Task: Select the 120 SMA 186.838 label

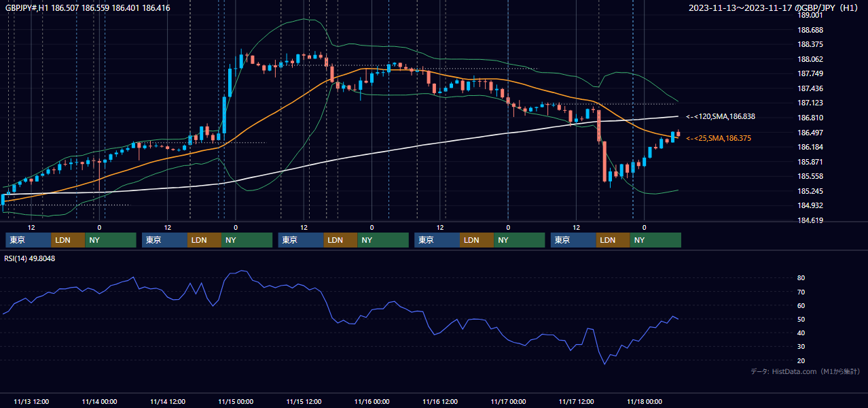Action: 721,117
